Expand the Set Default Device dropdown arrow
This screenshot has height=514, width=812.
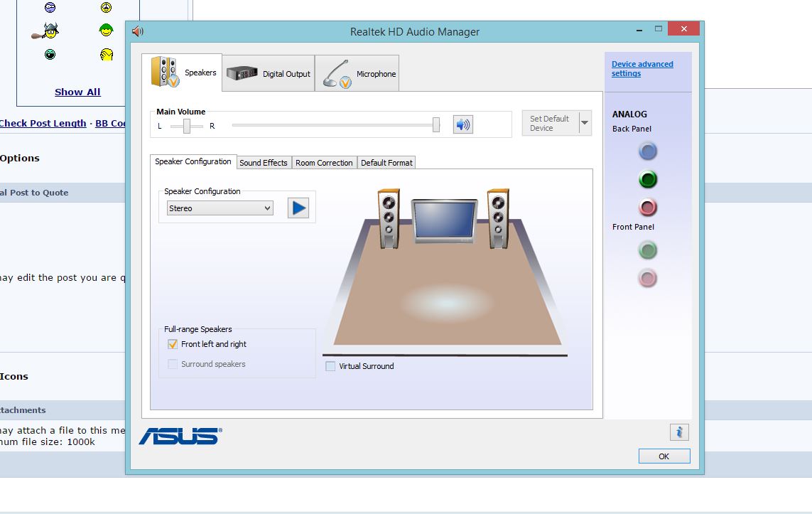click(x=585, y=123)
